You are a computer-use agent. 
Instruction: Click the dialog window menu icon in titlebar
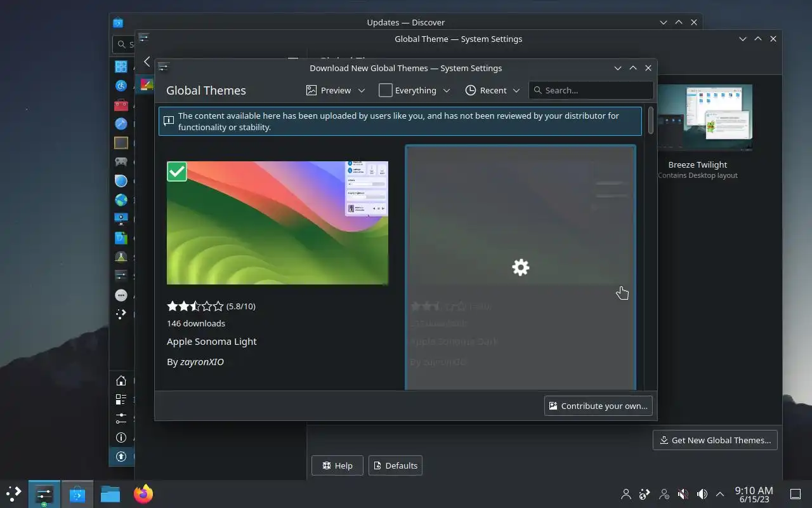163,67
